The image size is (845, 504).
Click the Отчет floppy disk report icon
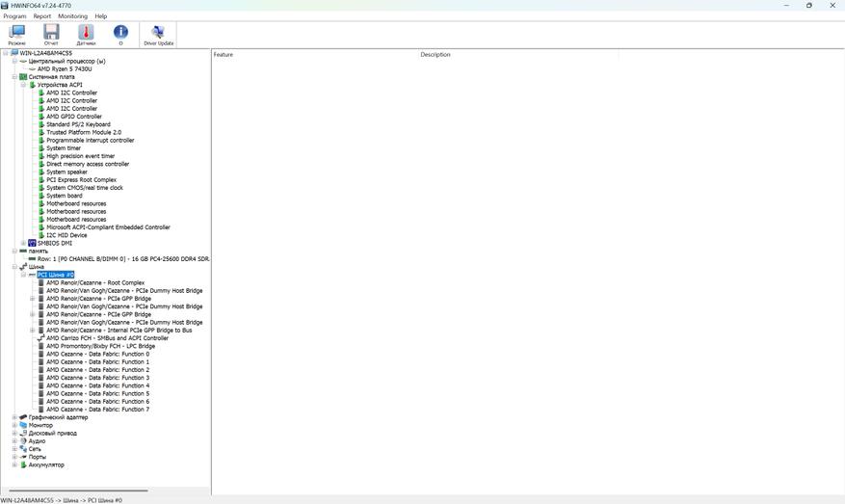point(51,35)
